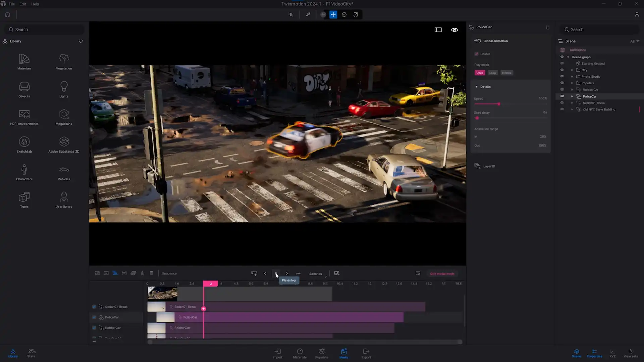Expand the City folder in scene graph
Screen dimensions: 644x362
572,70
